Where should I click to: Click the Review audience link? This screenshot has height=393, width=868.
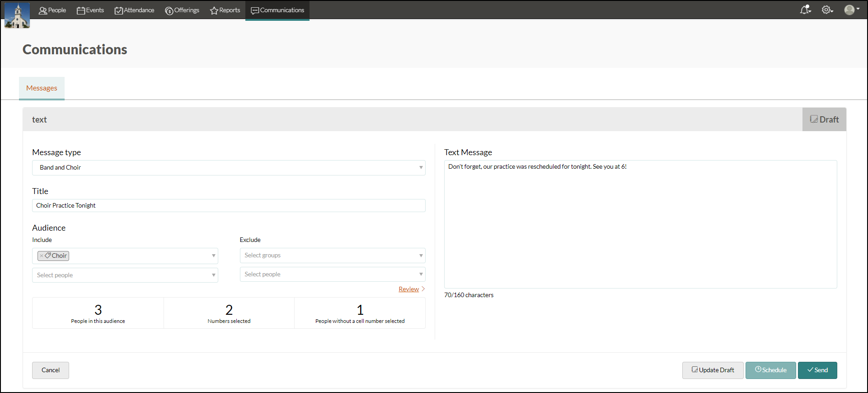point(408,289)
